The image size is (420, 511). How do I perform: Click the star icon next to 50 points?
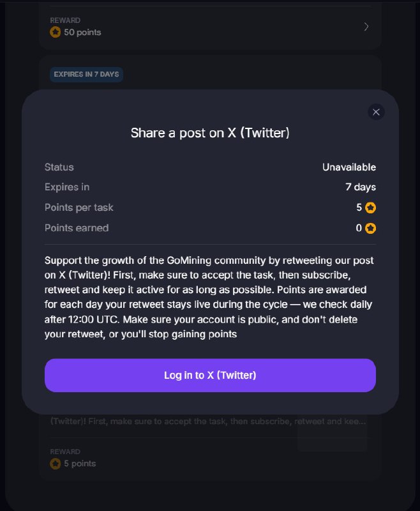point(56,33)
